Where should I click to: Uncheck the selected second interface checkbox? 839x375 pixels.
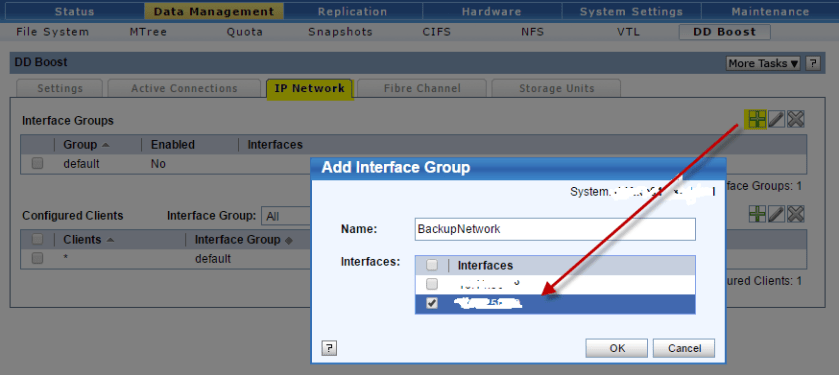(432, 303)
